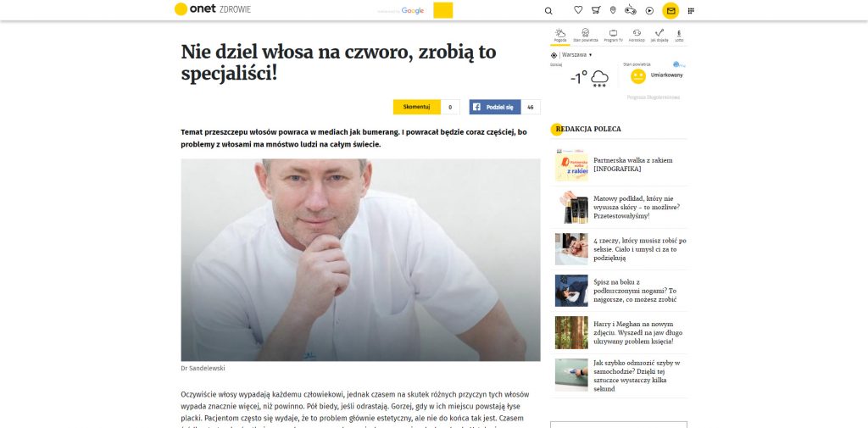868x428 pixels.
Task: Click the Onet logo
Action: pos(195,8)
